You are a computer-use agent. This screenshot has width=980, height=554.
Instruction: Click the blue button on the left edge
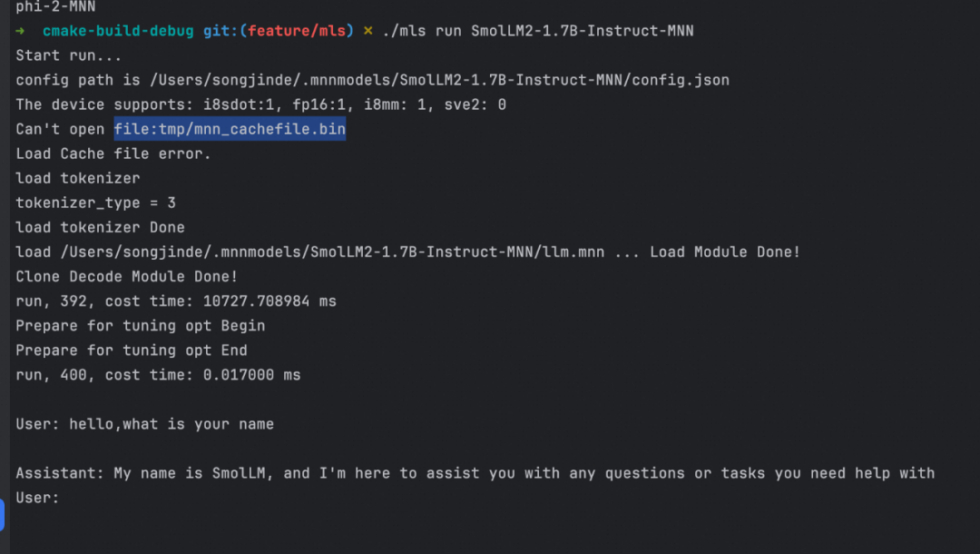tap(3, 513)
